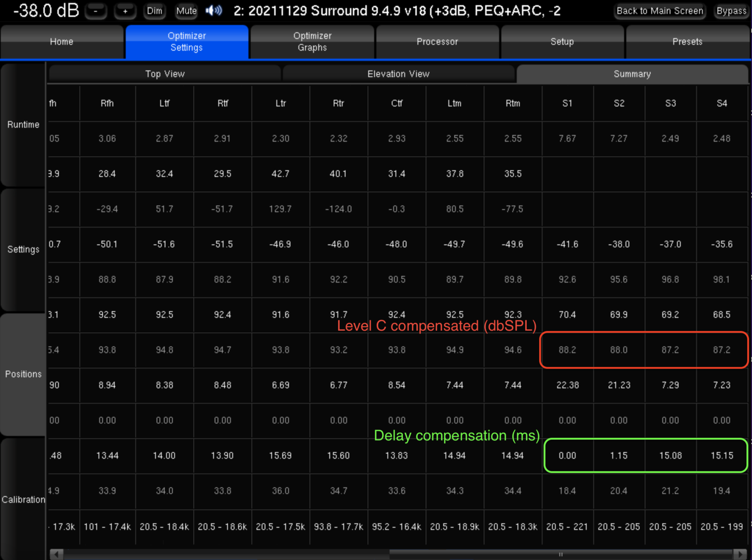
Task: Decrease volume with the minus button
Action: pyautogui.click(x=95, y=11)
